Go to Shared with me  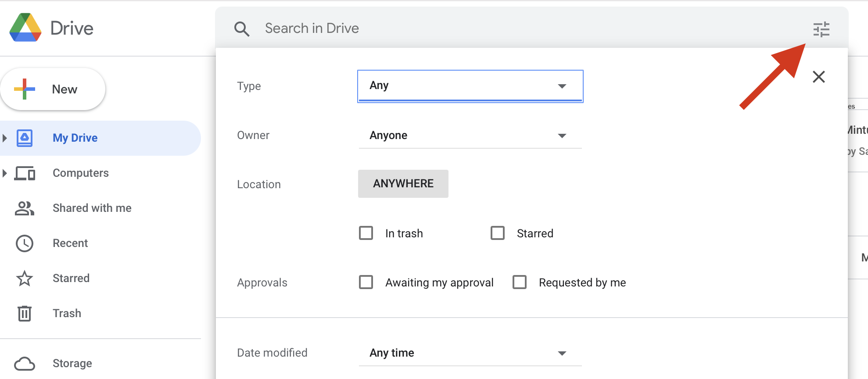pyautogui.click(x=100, y=208)
